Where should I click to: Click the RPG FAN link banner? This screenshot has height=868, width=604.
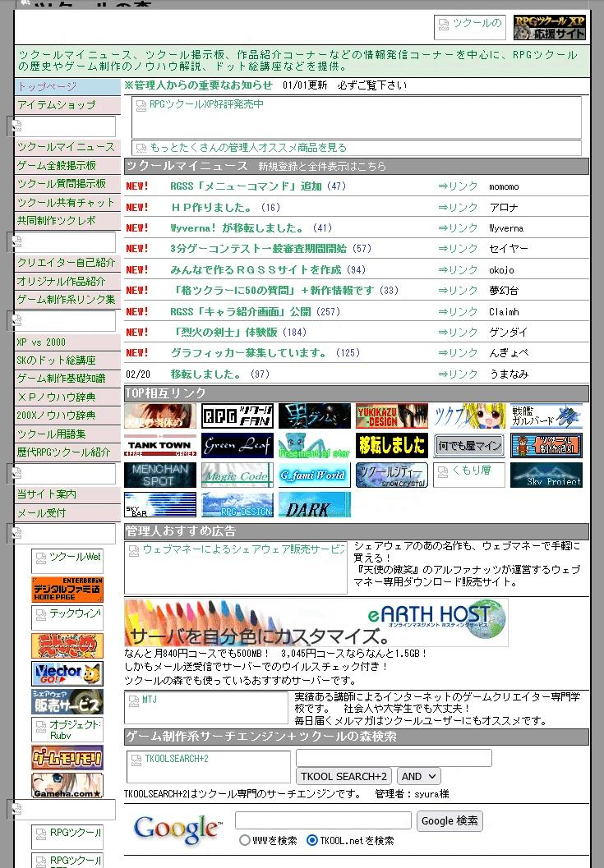[237, 416]
